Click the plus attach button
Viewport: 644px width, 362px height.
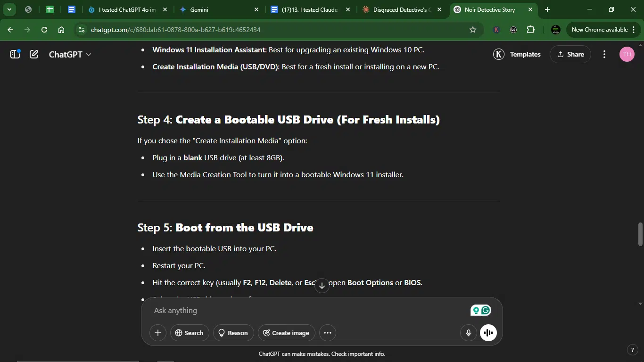click(158, 333)
